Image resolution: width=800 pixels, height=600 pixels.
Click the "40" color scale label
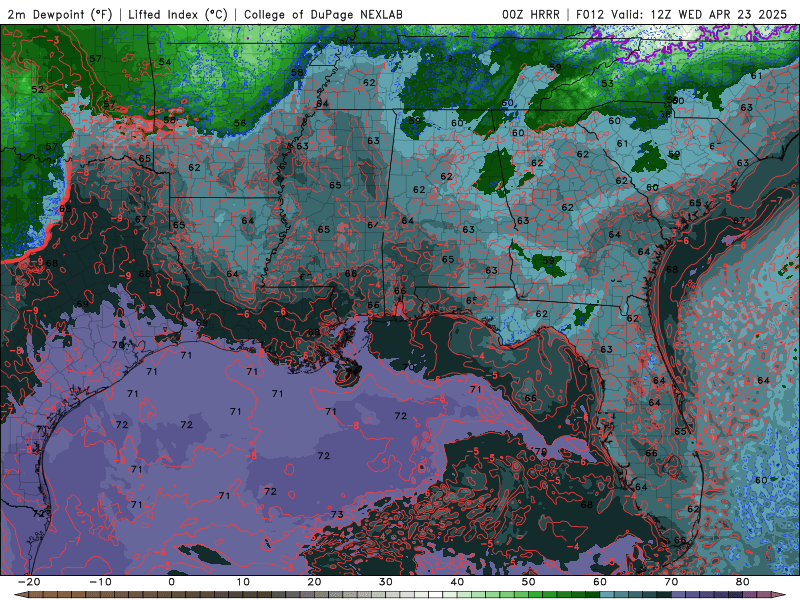(457, 582)
